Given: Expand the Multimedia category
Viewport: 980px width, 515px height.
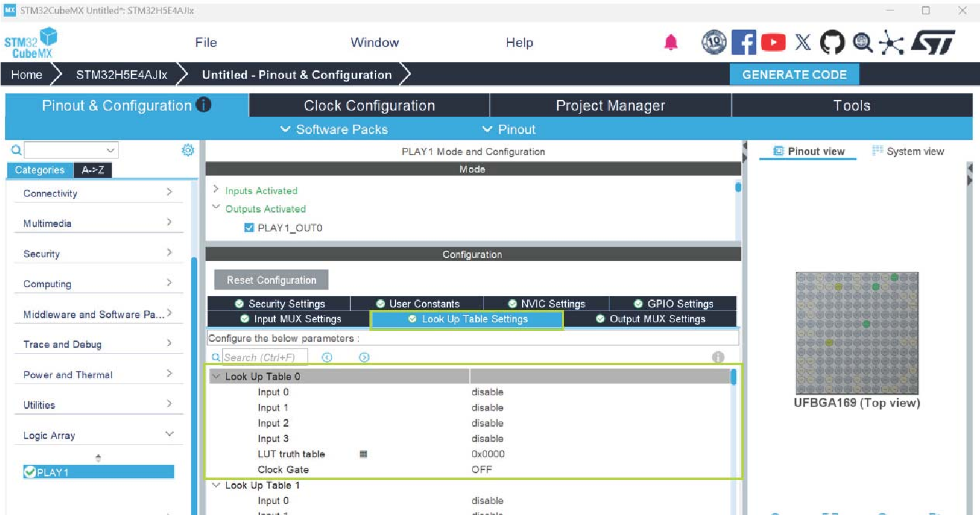Looking at the screenshot, I should (169, 222).
